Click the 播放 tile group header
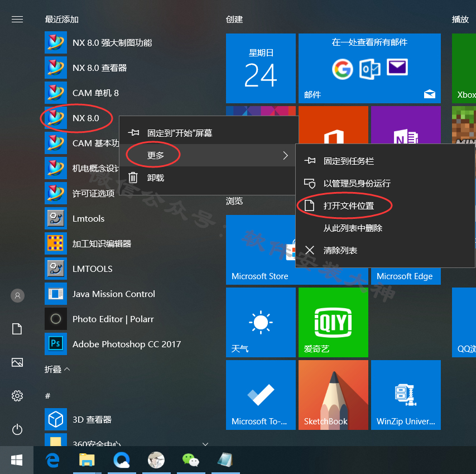 point(460,20)
